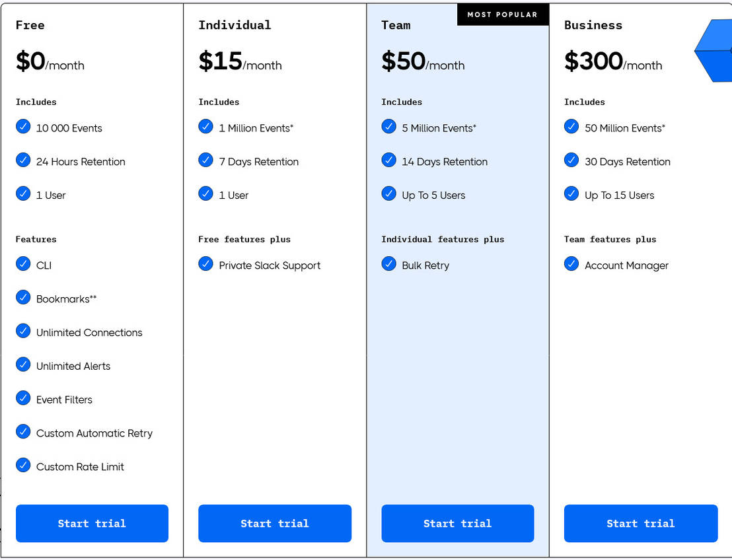Click the checkmark beside 30 Days Retention
732x560 pixels.
(x=571, y=161)
